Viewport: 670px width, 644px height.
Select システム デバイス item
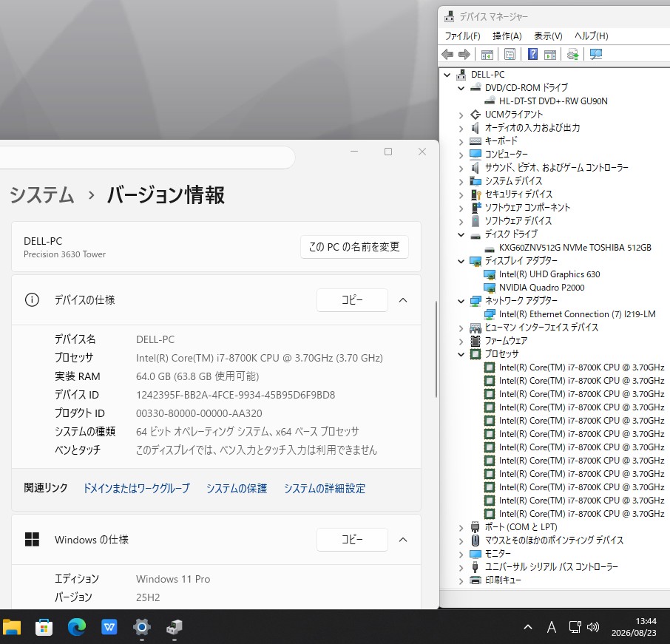tap(513, 181)
